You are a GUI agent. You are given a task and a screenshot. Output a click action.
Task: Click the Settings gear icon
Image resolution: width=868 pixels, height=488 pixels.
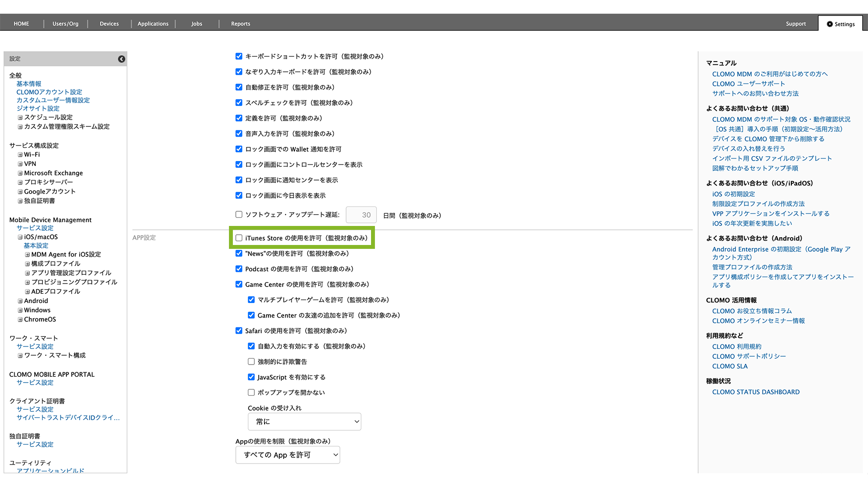[x=829, y=24]
